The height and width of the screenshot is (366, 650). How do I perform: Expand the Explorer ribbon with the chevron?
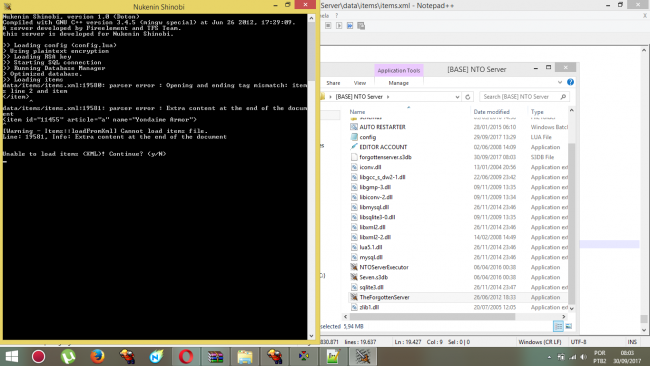pyautogui.click(x=560, y=82)
